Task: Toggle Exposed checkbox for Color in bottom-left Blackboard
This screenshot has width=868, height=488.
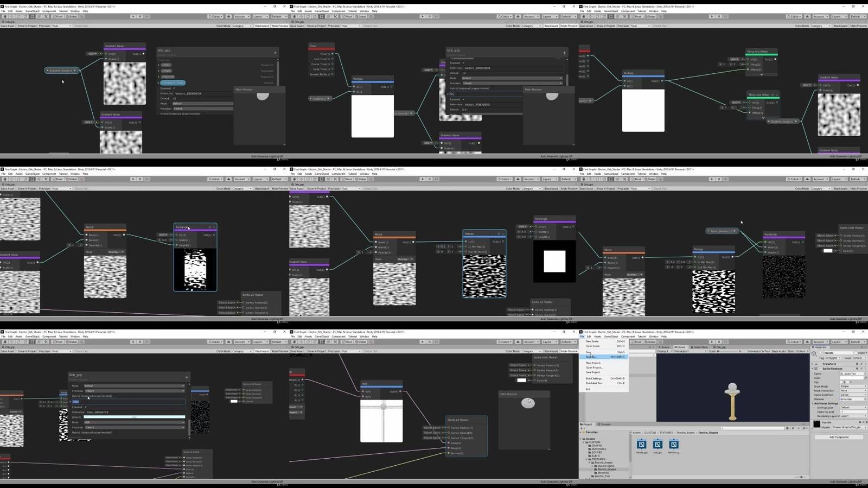Action: tap(86, 407)
